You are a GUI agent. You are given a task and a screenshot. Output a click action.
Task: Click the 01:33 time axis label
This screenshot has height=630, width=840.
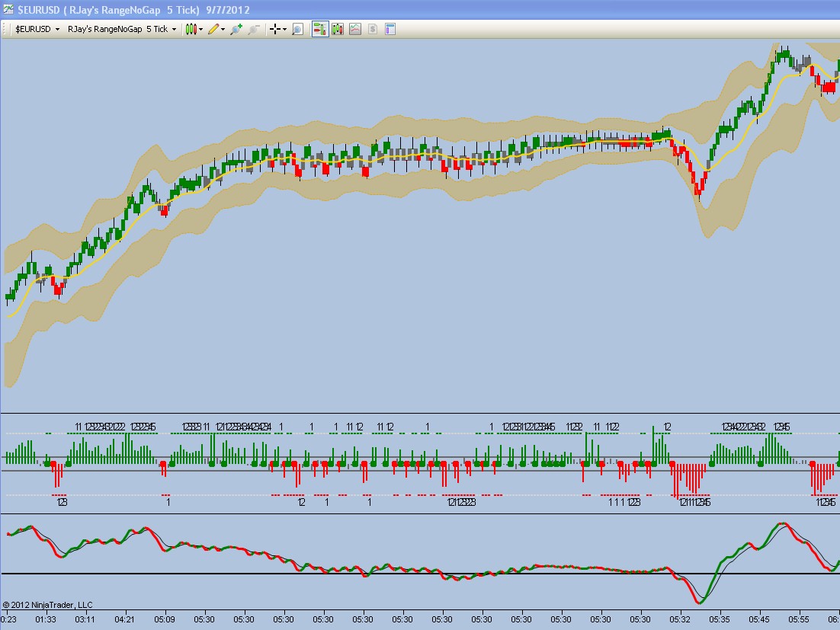(x=46, y=619)
